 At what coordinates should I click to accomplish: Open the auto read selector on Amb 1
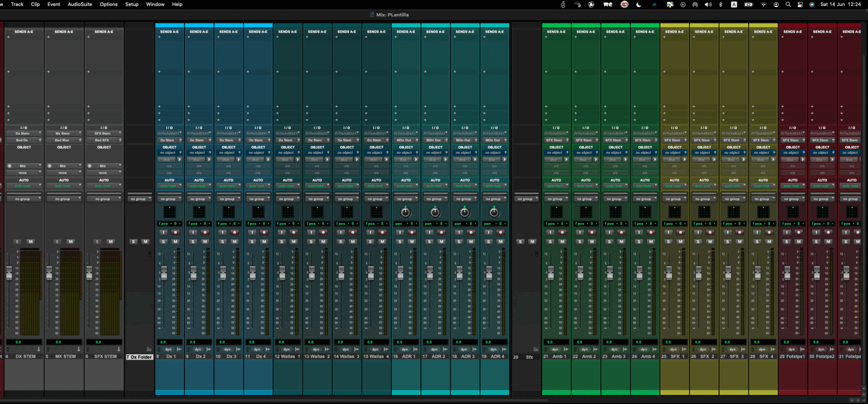tap(556, 186)
